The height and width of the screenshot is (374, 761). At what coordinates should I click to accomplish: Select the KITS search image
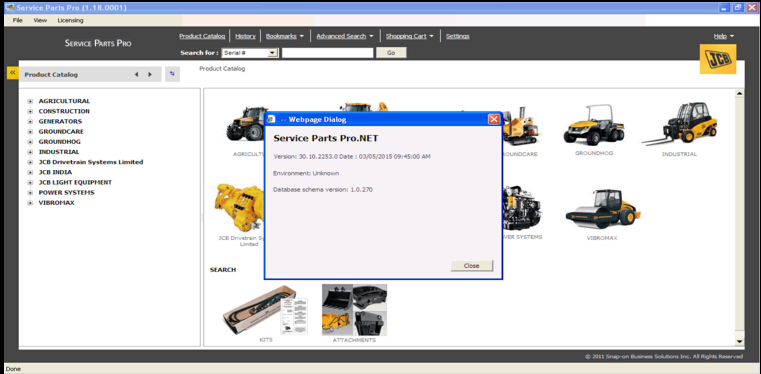(266, 309)
